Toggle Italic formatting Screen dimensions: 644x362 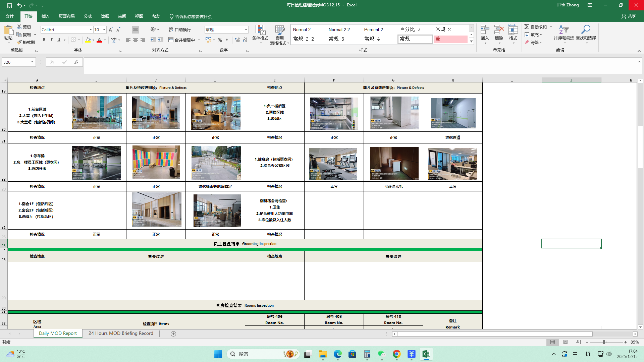pos(51,40)
